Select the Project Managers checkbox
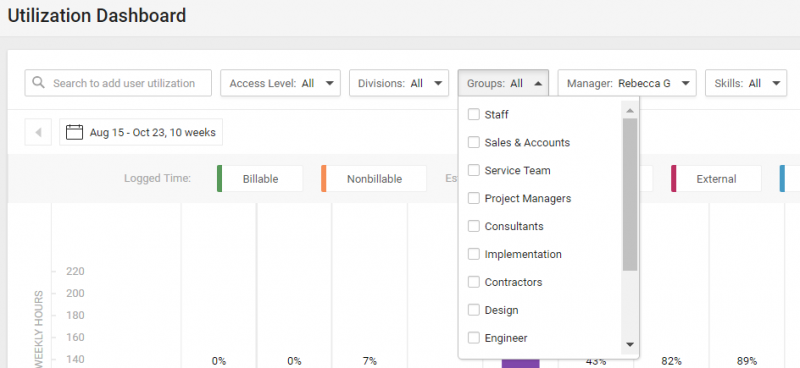This screenshot has width=800, height=368. [x=473, y=198]
